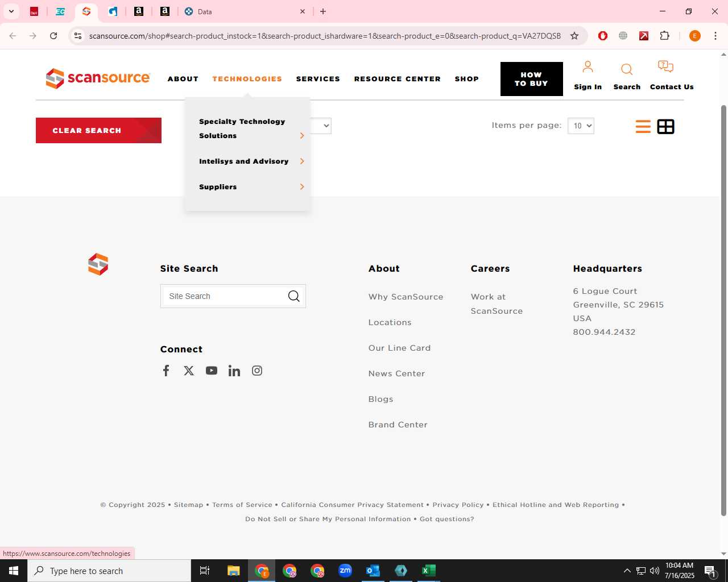728x582 pixels.
Task: Click the browser address bar URL
Action: tap(325, 36)
